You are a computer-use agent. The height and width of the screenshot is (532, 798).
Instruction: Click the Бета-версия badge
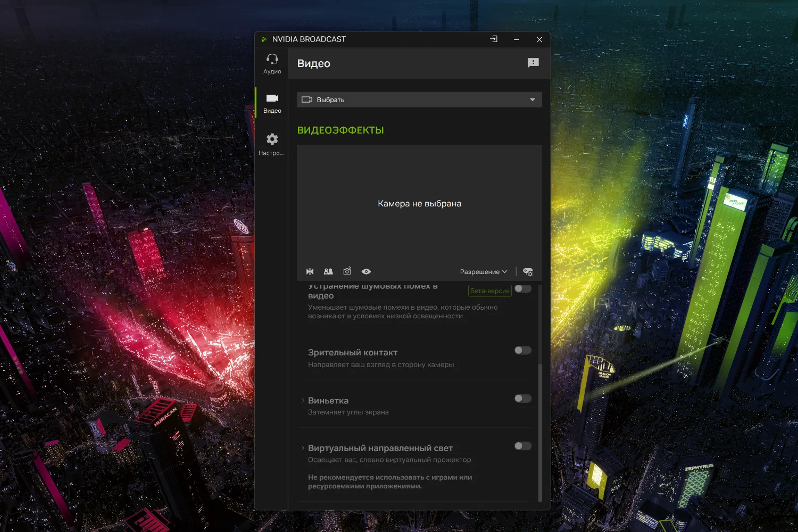pyautogui.click(x=490, y=290)
